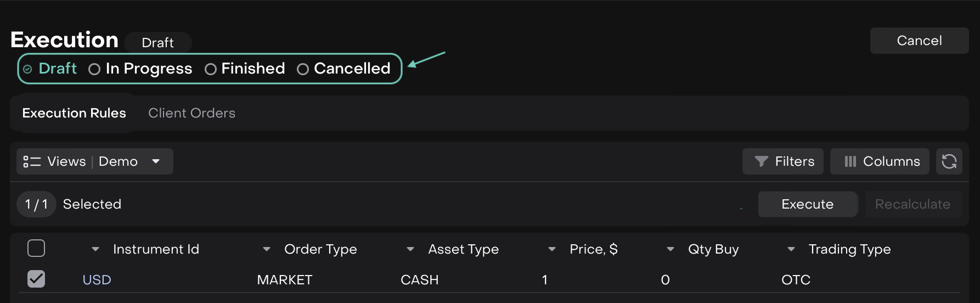Viewport: 980px width, 303px height.
Task: Switch to the Execution Rules tab
Action: [x=74, y=113]
